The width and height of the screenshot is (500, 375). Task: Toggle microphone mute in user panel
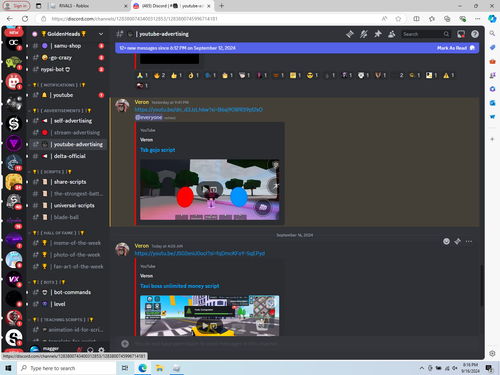point(79,350)
